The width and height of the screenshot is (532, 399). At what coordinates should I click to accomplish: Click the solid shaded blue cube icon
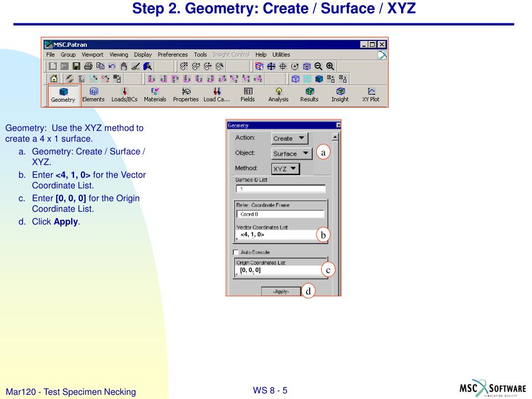pos(319,79)
